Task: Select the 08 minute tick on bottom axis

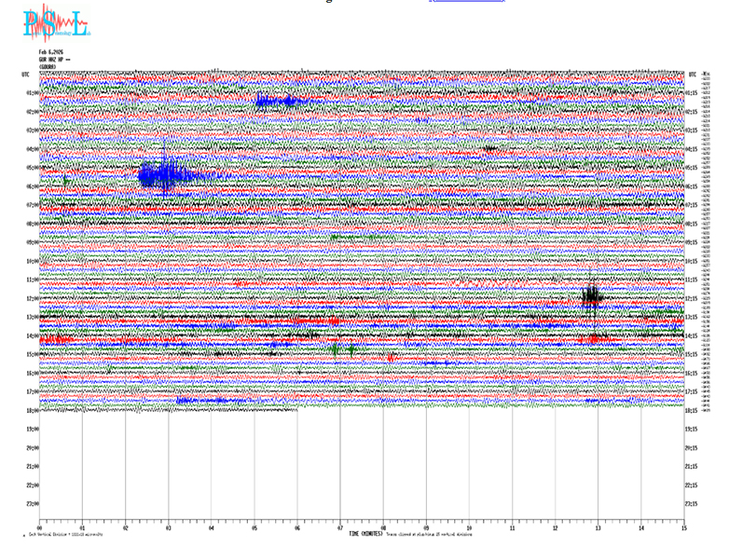Action: coord(383,527)
